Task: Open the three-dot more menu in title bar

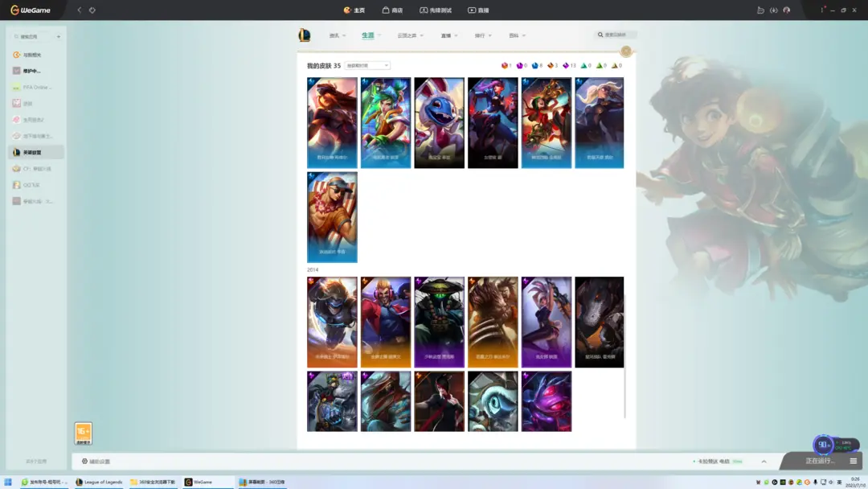Action: click(x=822, y=10)
